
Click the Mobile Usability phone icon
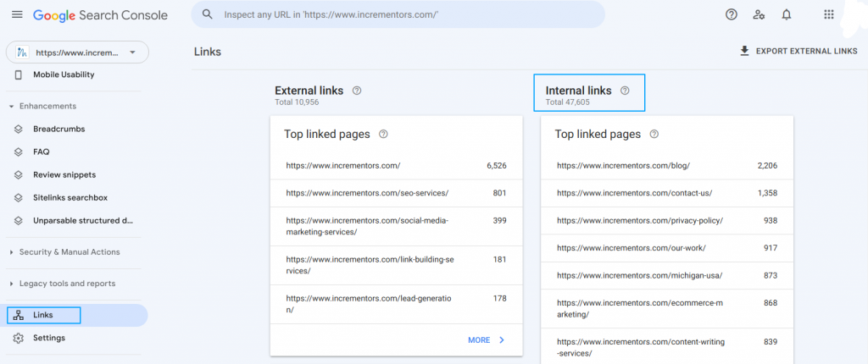[19, 74]
